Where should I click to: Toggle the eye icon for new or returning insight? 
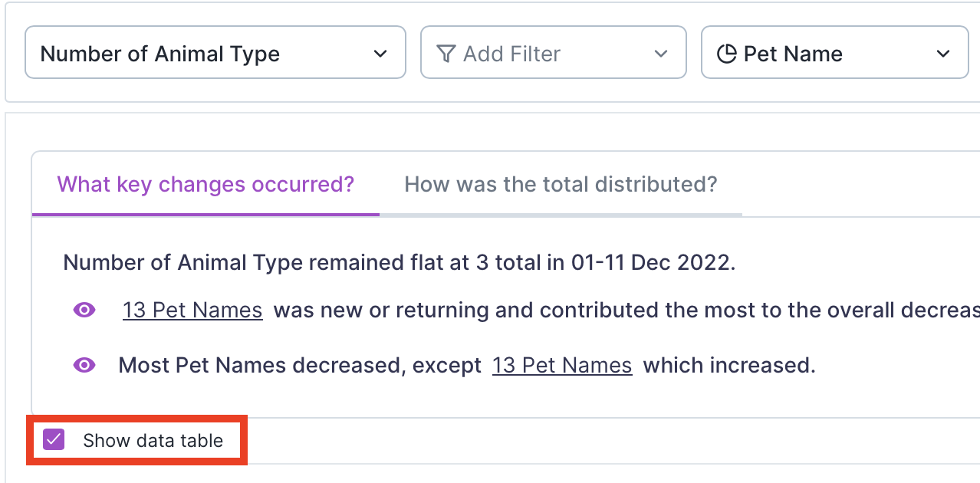pyautogui.click(x=84, y=310)
